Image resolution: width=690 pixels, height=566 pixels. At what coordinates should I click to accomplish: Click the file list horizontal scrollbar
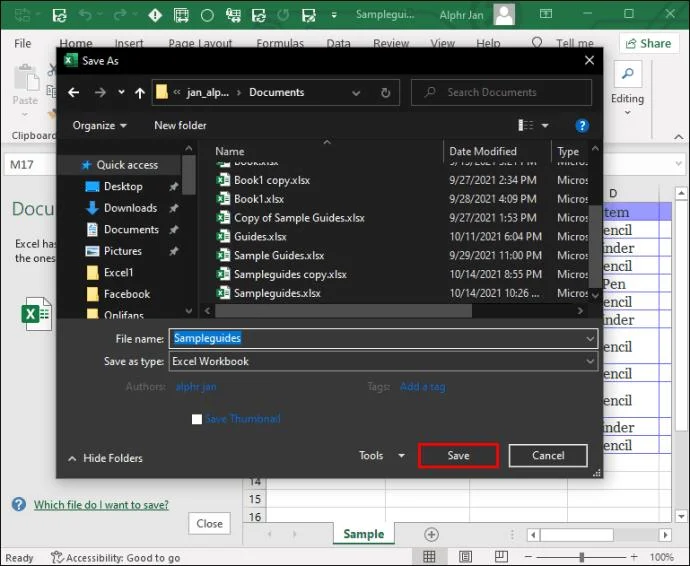tap(343, 311)
